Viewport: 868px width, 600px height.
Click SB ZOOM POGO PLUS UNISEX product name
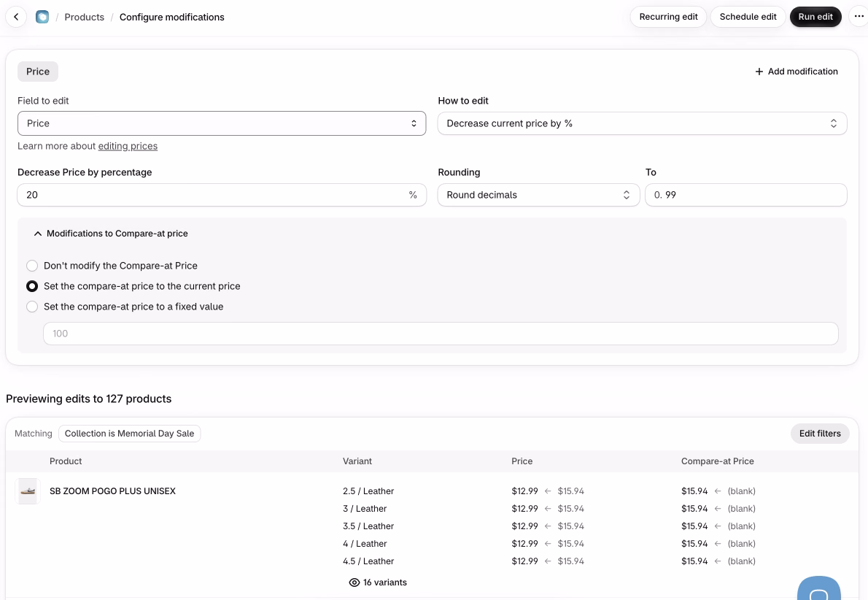click(x=112, y=491)
